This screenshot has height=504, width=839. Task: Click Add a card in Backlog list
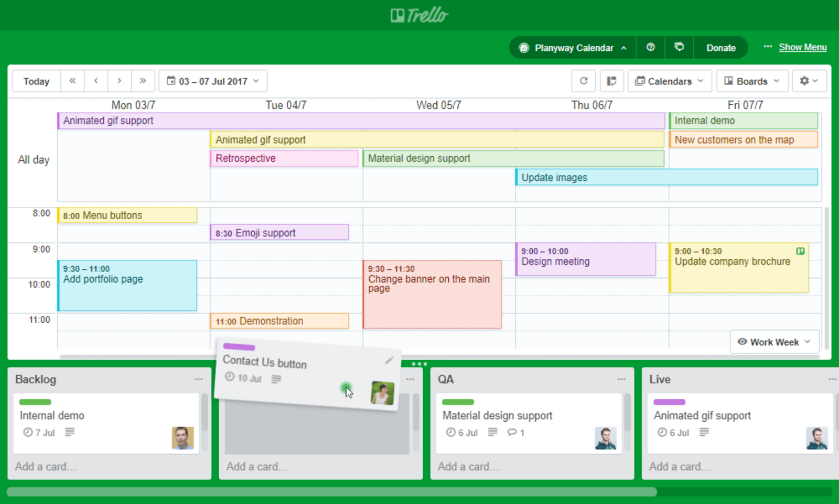[46, 466]
